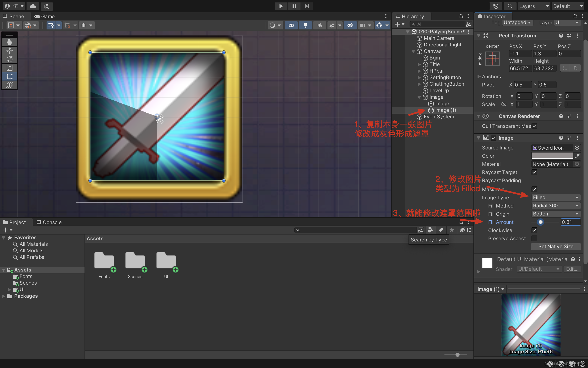Open Undo History icon

(x=496, y=6)
